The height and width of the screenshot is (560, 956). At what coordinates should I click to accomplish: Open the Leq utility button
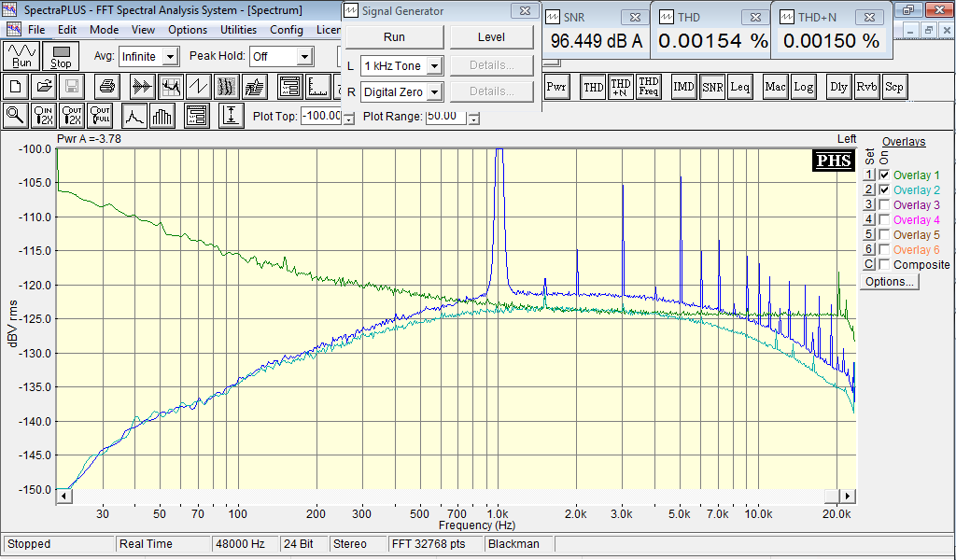[x=739, y=87]
